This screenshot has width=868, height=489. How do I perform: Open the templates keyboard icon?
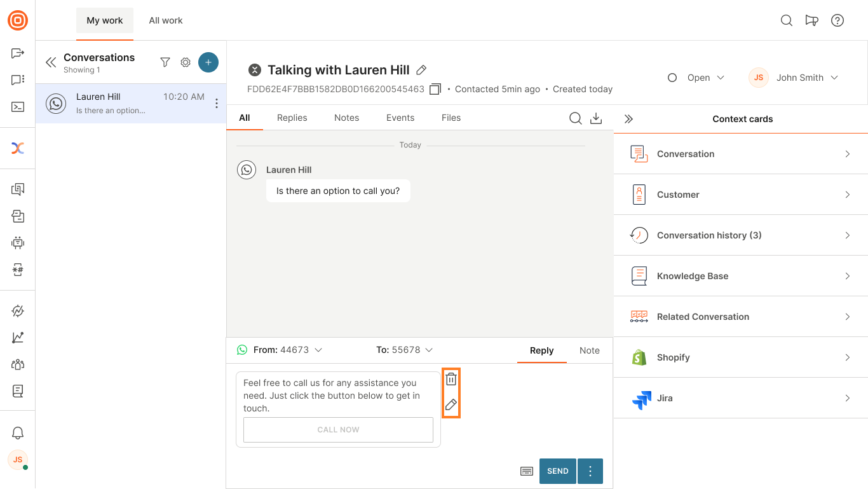pos(526,471)
